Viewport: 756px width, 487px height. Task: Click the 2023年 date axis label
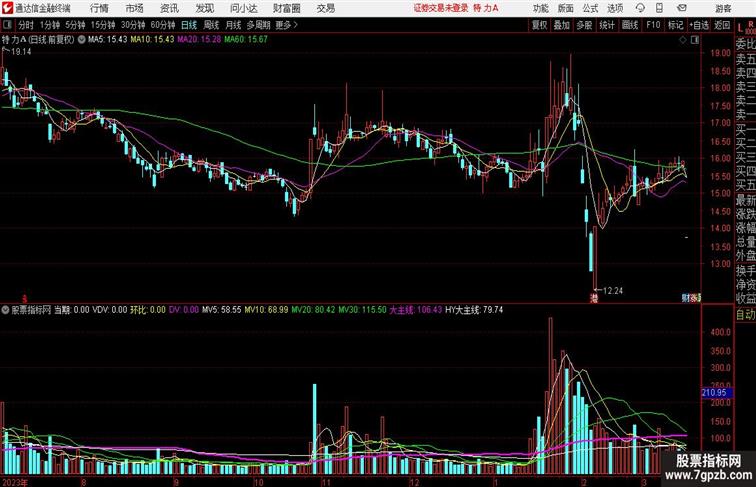click(14, 482)
